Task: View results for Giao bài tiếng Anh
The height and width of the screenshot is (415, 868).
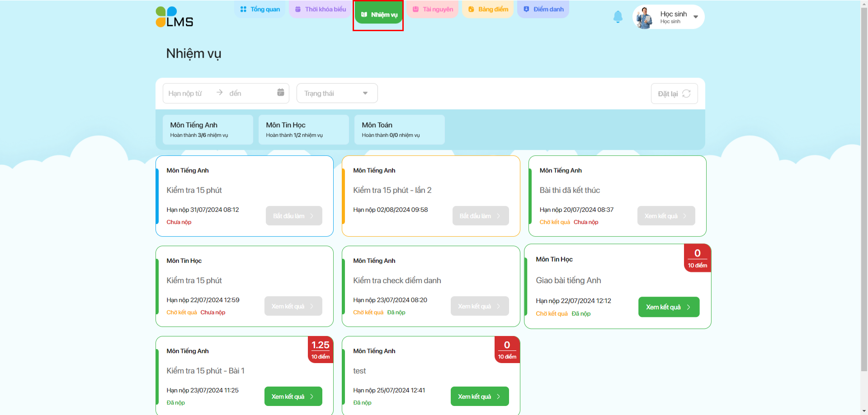Action: pos(668,307)
